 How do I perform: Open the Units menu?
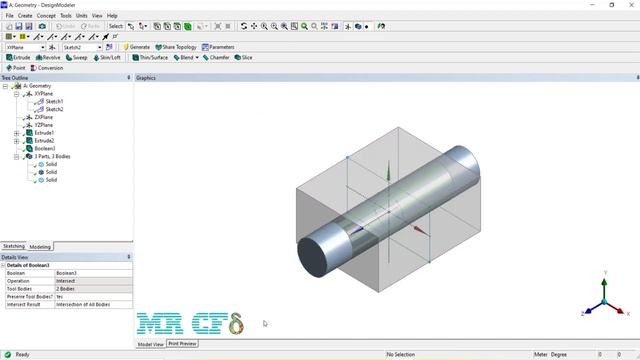[82, 16]
